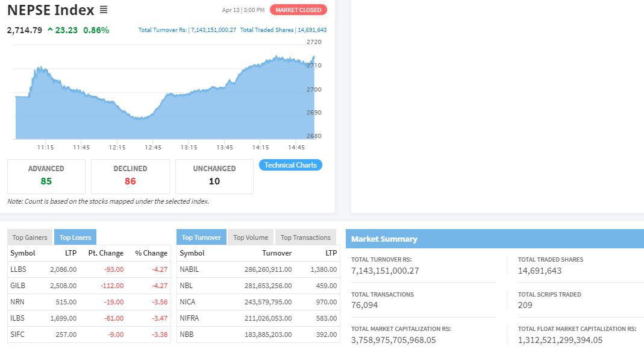Open NBL symbol in Top Turnover
Image resolution: width=644 pixels, height=349 pixels.
pos(186,285)
